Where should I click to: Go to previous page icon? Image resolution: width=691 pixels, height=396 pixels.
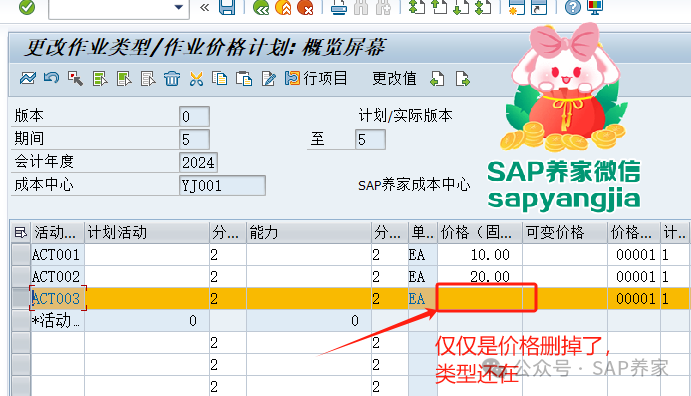(438, 7)
